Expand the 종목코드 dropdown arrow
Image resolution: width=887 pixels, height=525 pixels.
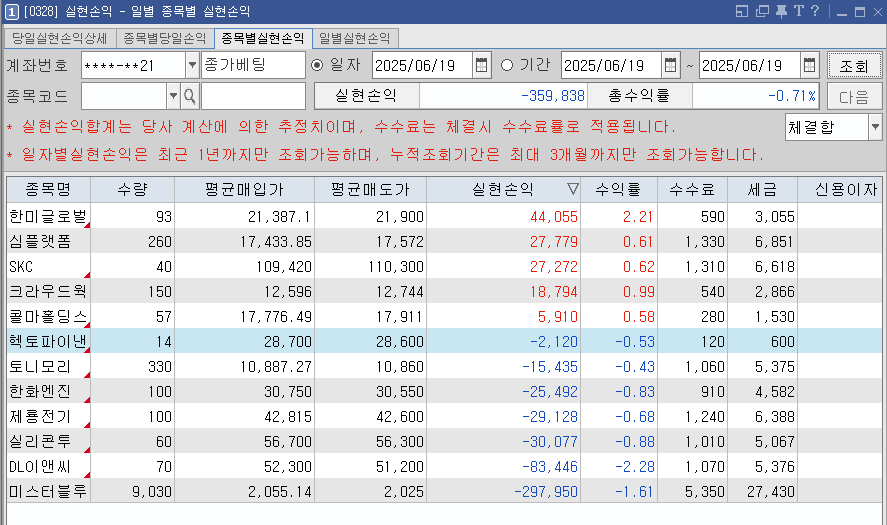click(173, 96)
